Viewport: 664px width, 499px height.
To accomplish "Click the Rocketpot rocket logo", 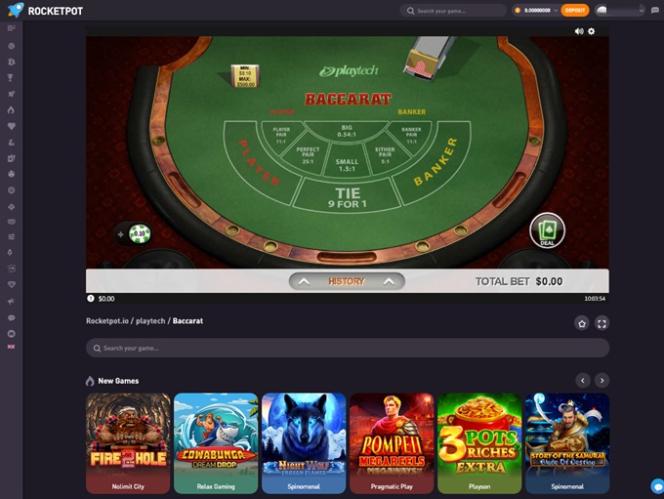I will [x=16, y=10].
